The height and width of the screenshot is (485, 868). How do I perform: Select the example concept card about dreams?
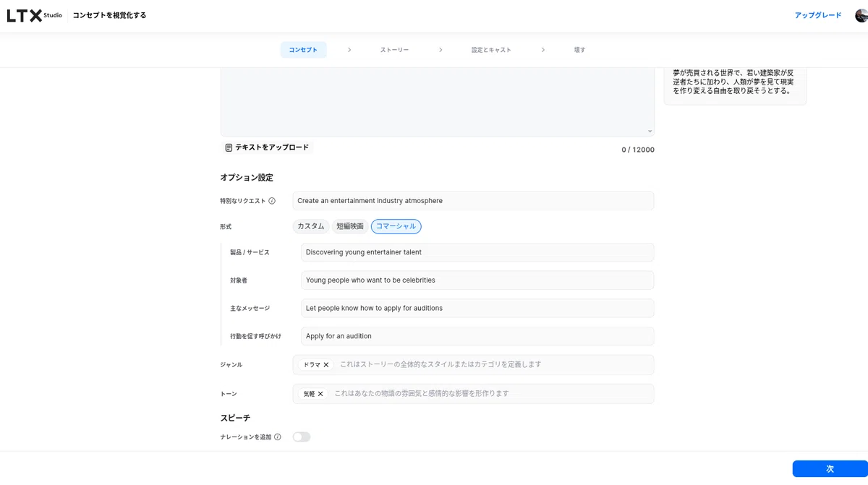coord(735,86)
